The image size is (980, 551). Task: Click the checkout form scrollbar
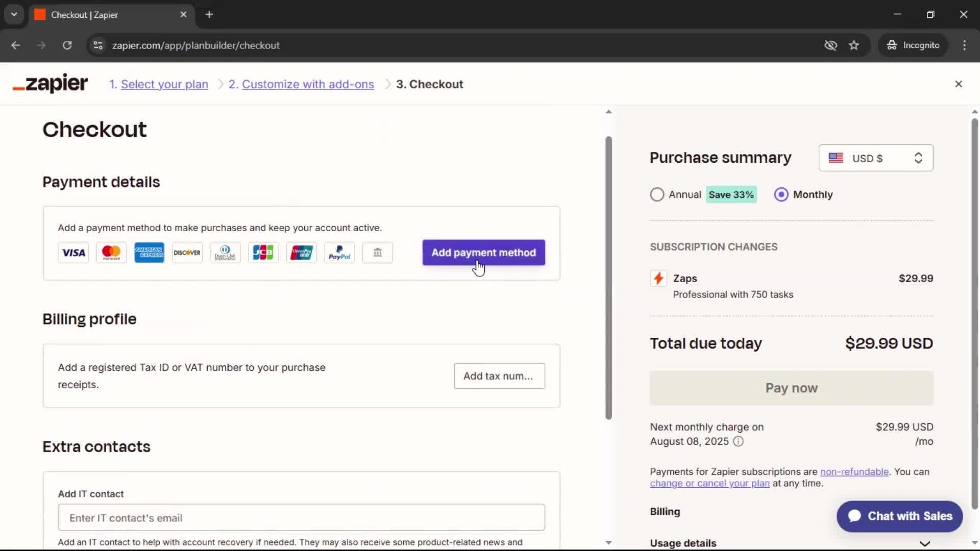(608, 278)
